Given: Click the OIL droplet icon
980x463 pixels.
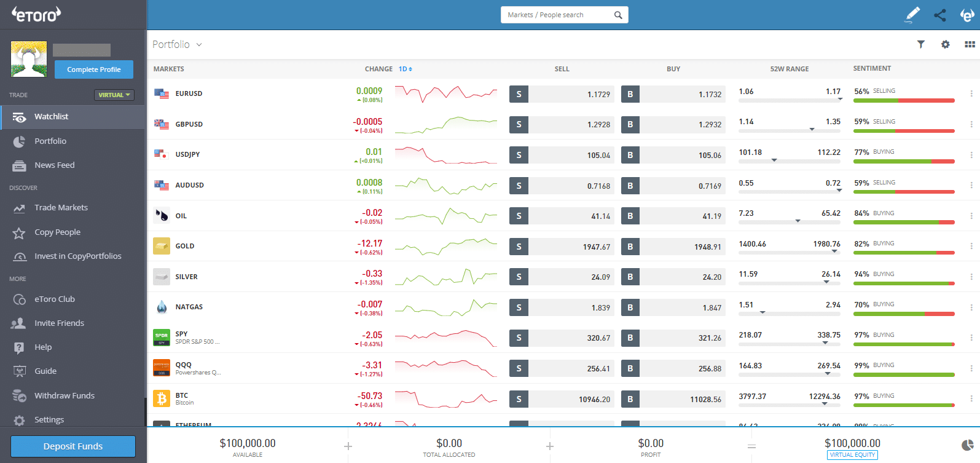Looking at the screenshot, I should (x=162, y=216).
